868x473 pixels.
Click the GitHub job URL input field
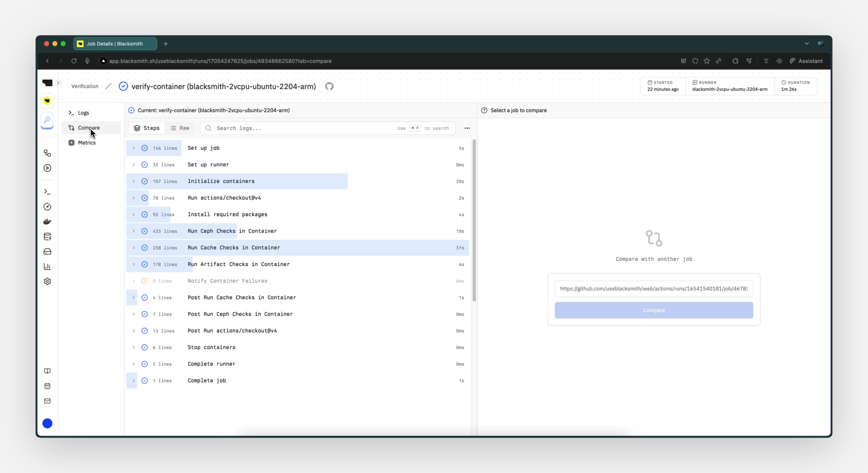[654, 289]
